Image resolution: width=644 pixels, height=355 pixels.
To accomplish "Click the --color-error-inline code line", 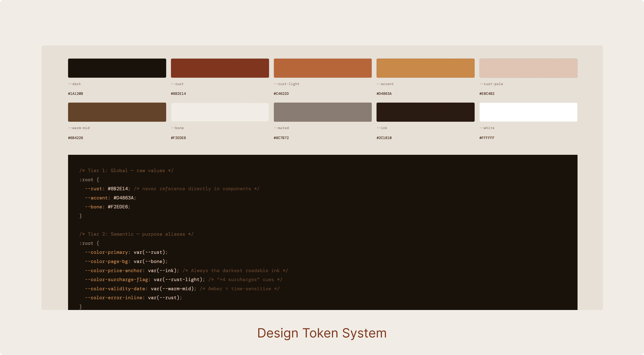I will pos(133,298).
